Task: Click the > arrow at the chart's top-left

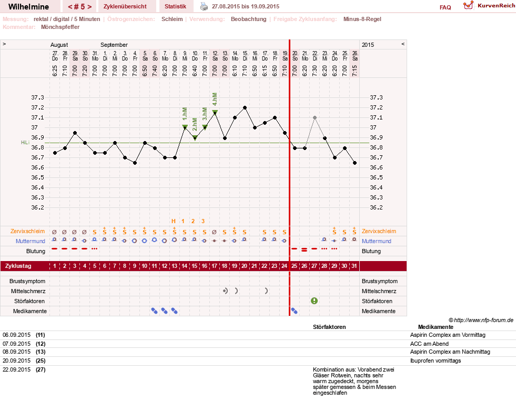Action: click(4, 44)
